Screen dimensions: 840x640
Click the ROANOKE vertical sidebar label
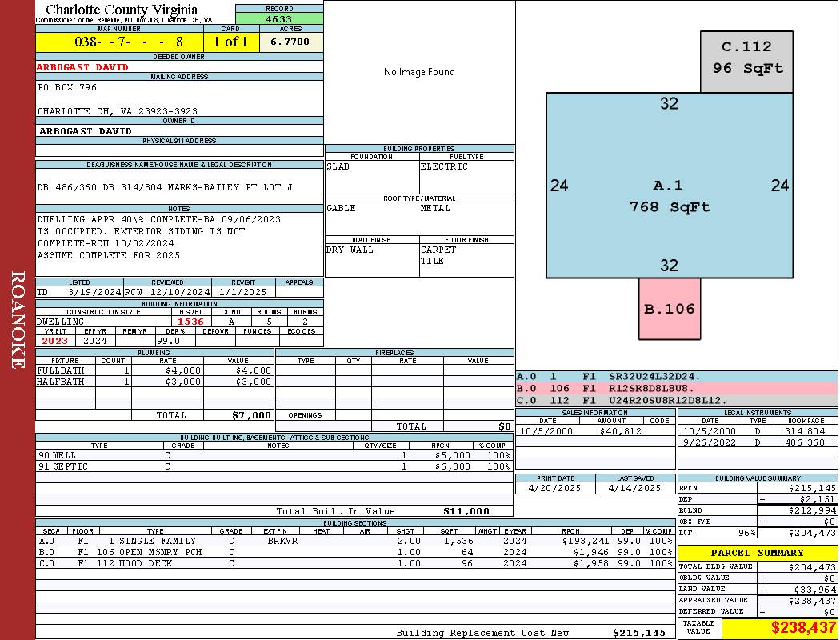[x=18, y=320]
